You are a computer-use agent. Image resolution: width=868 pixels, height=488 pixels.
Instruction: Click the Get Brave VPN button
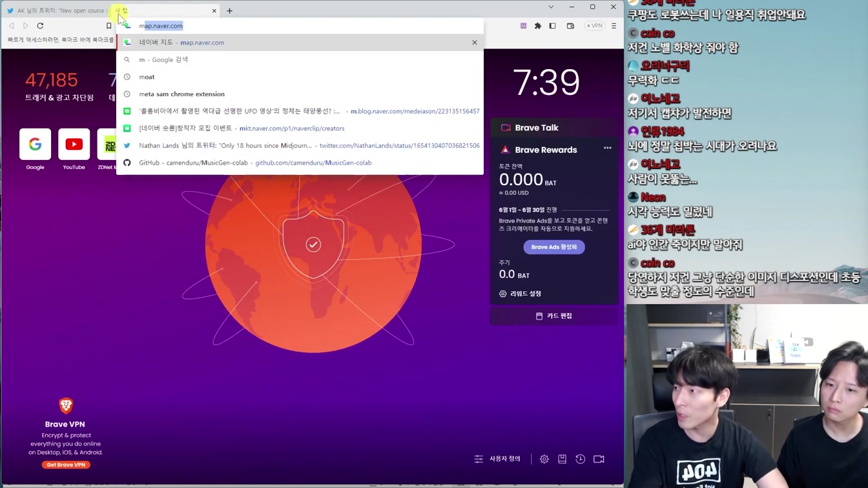(x=66, y=465)
